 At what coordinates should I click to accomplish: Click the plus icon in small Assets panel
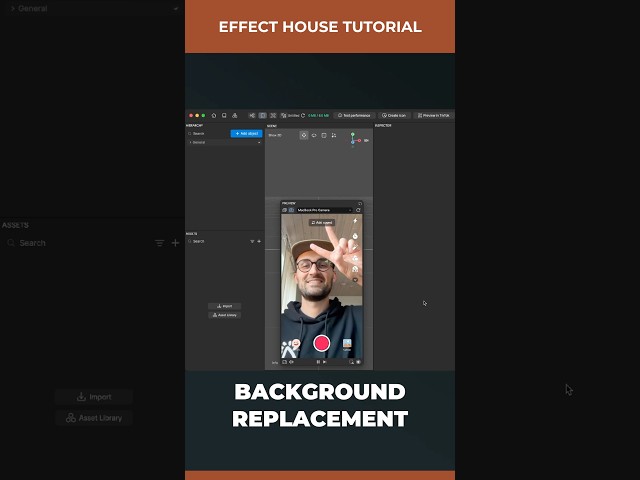coord(259,241)
